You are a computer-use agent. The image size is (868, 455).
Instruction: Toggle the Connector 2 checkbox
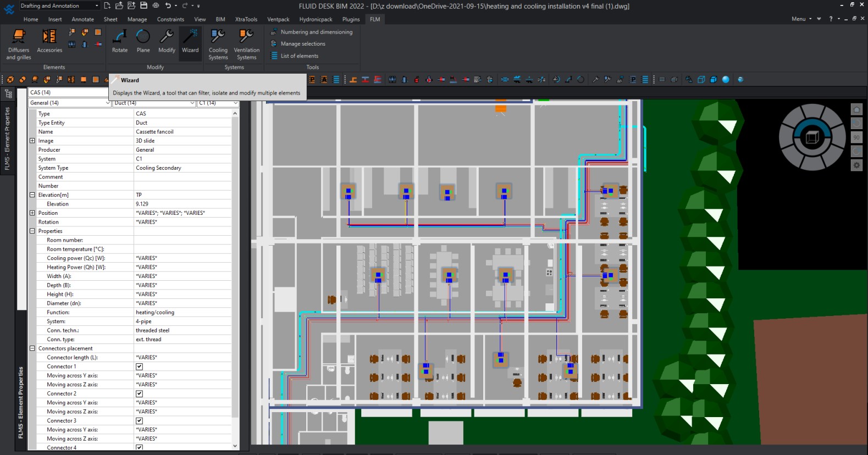click(139, 393)
